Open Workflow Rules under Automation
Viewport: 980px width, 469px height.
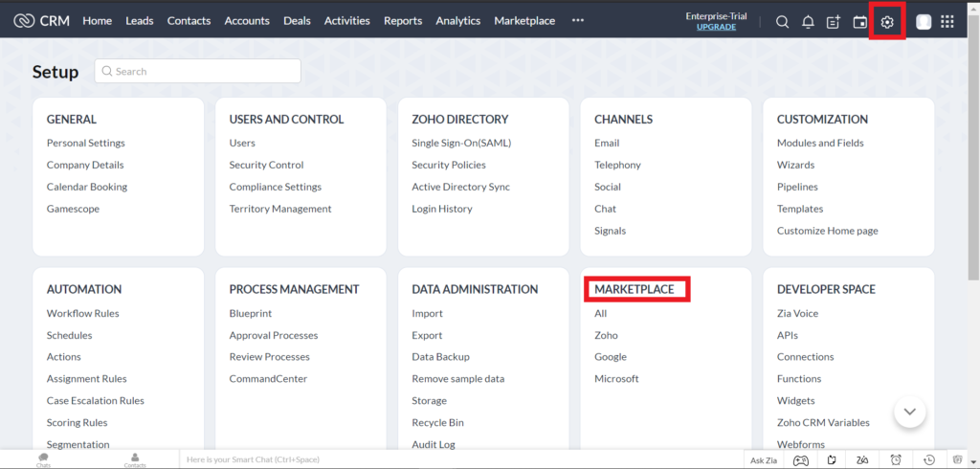tap(82, 313)
